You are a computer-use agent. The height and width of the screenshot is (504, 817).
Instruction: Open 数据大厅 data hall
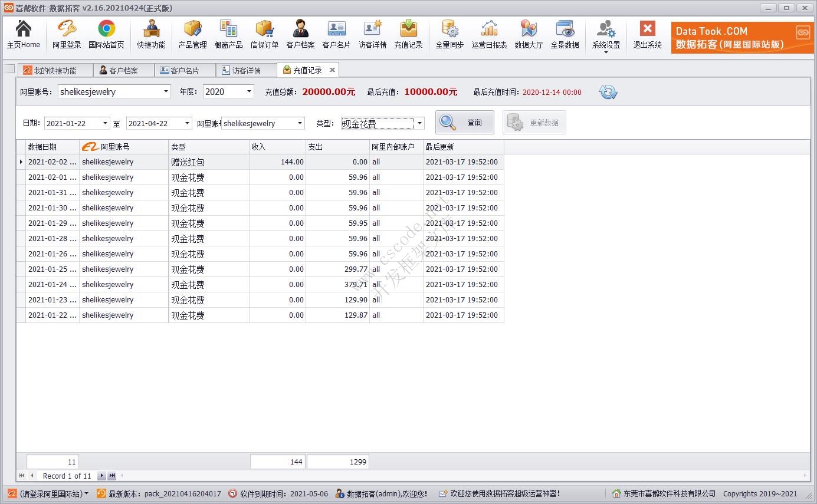coord(529,35)
